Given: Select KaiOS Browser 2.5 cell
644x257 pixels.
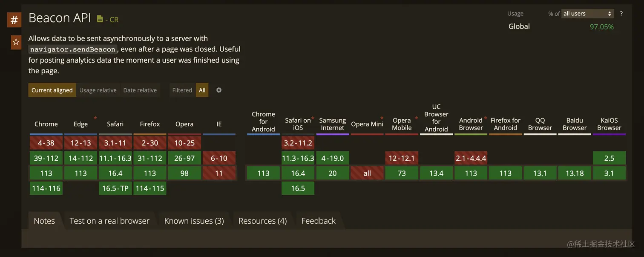Looking at the screenshot, I should (x=609, y=158).
